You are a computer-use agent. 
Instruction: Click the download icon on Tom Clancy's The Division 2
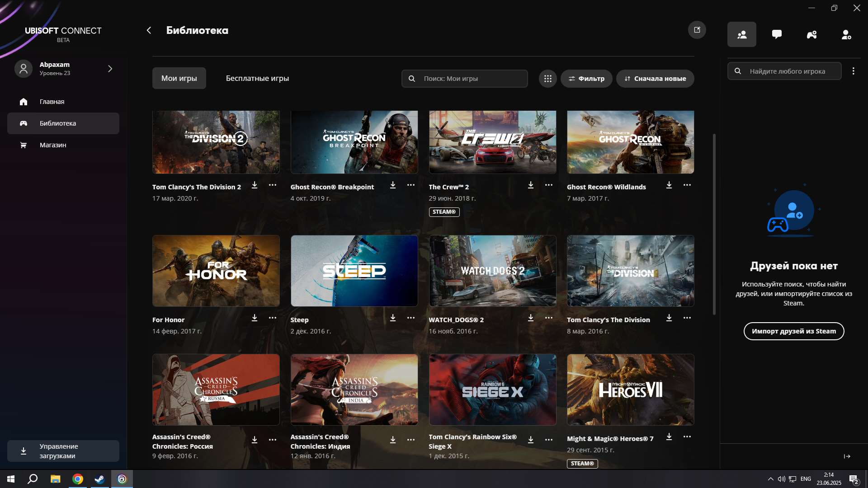[x=255, y=185]
